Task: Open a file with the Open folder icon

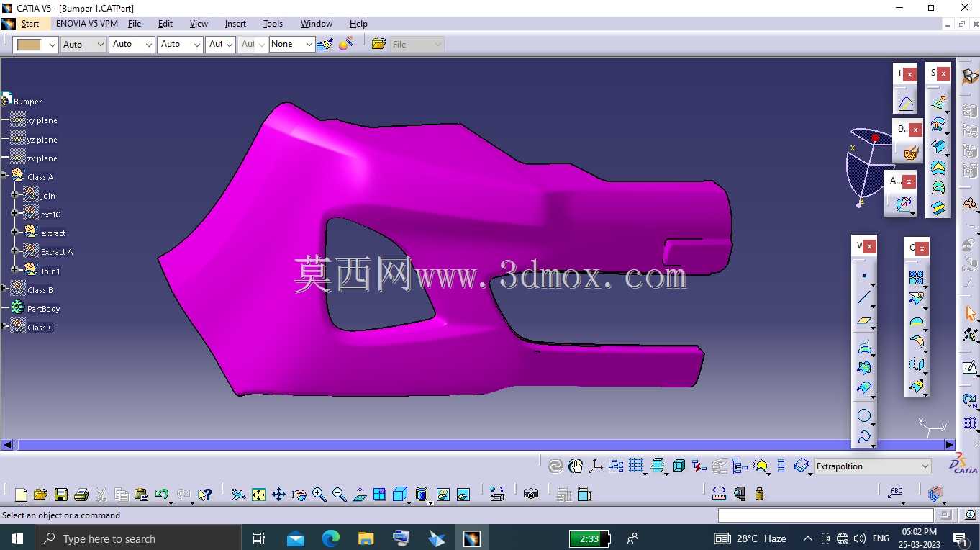Action: click(41, 495)
